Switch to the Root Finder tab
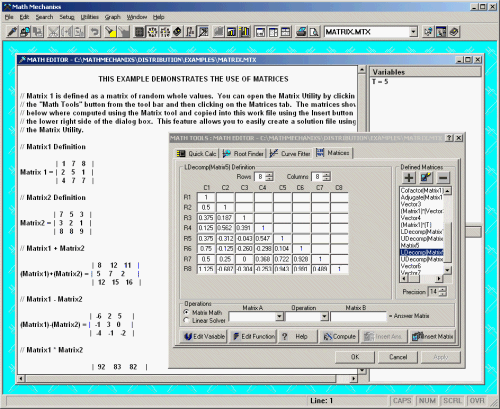Image resolution: width=500 pixels, height=409 pixels. coord(243,154)
